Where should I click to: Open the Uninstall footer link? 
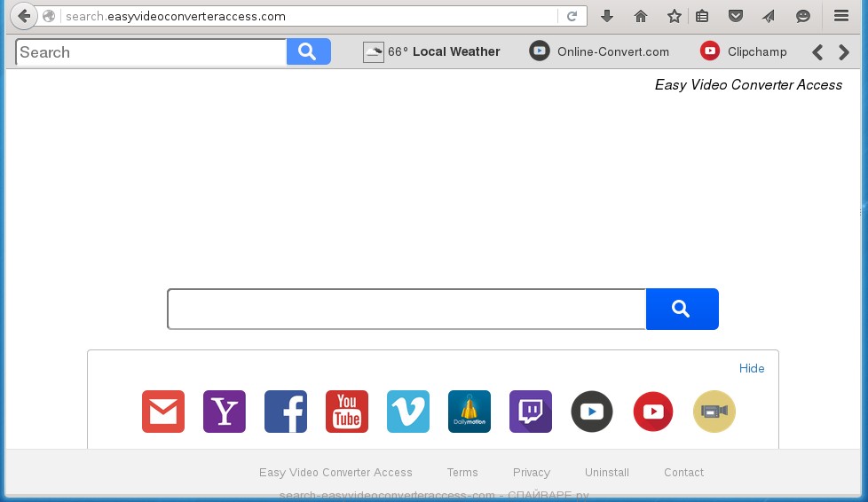pos(607,472)
